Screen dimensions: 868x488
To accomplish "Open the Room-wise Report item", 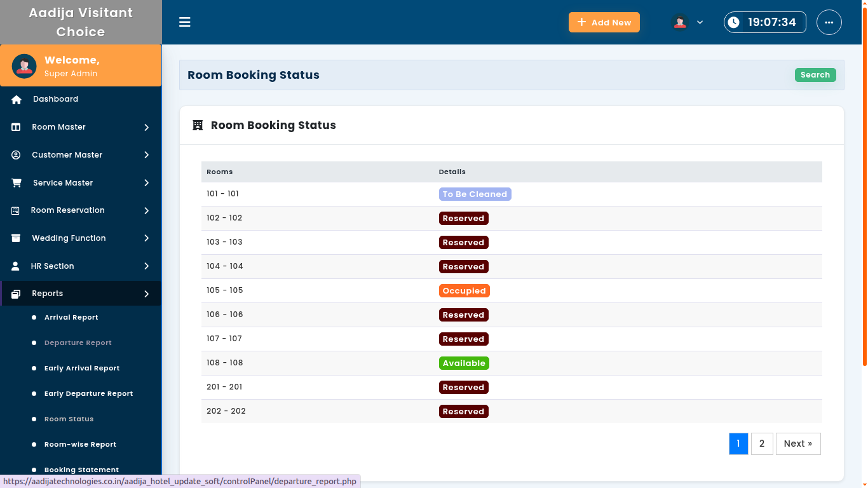I will click(80, 445).
